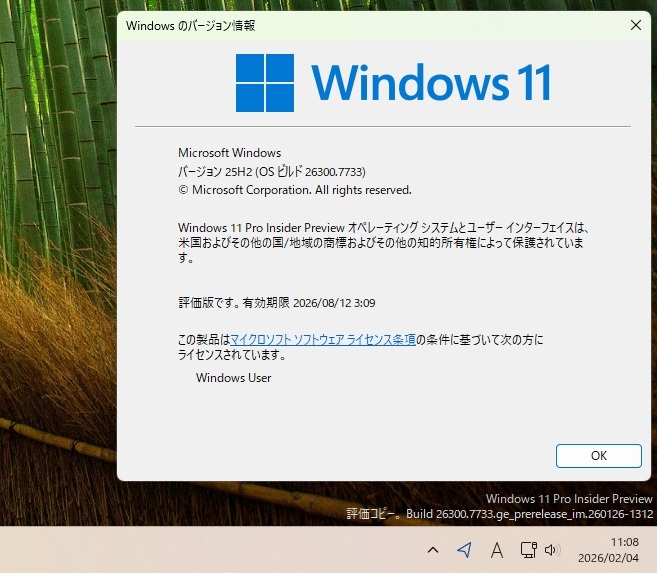Click the dialog title 'Windows のバージョン情報'

[x=191, y=26]
